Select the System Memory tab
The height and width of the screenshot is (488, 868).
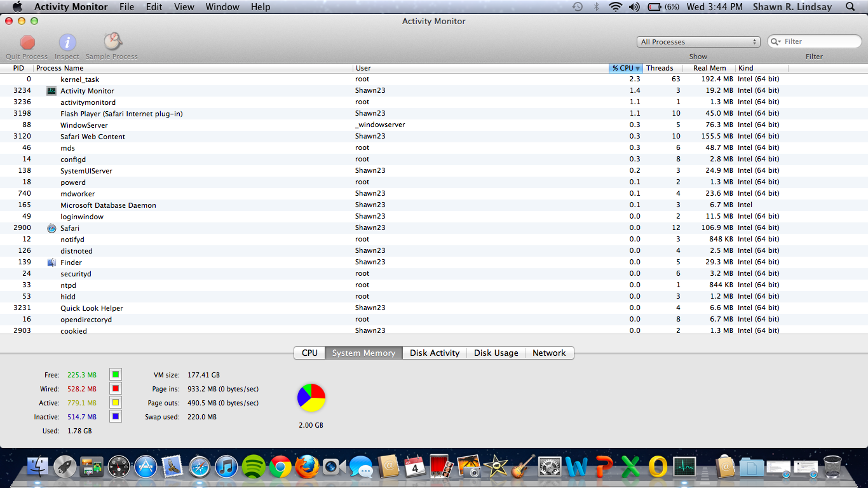[x=363, y=353]
